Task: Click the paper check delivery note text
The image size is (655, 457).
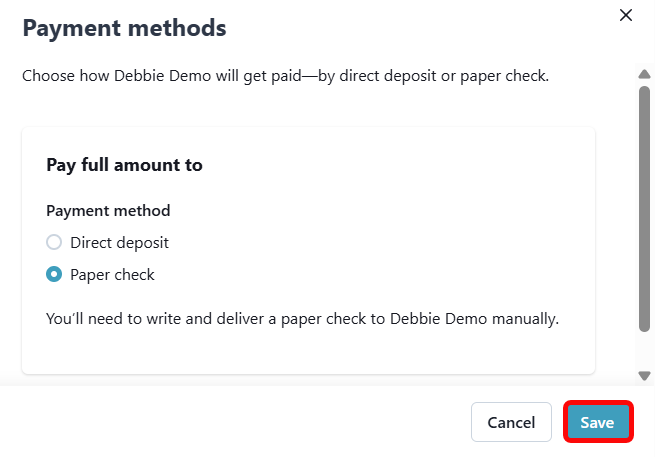Action: pos(302,319)
